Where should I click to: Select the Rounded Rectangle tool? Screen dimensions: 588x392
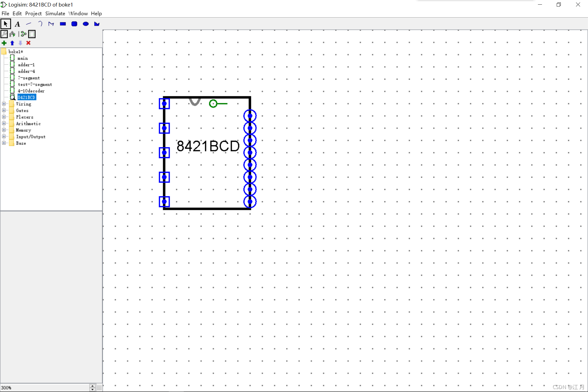[x=74, y=24]
